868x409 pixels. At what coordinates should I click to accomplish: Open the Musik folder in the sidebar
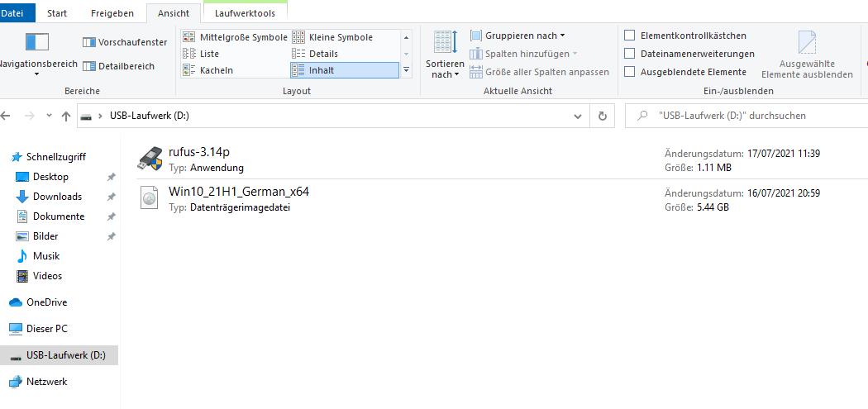click(x=39, y=255)
